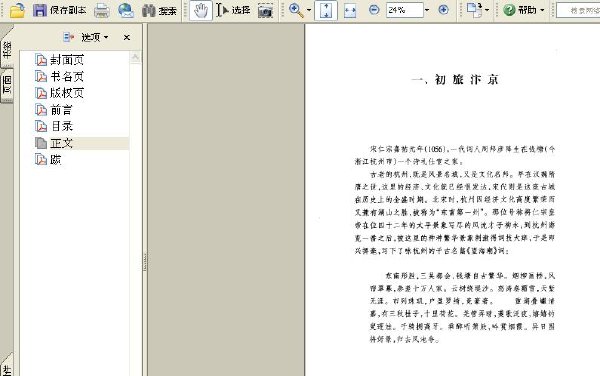The width and height of the screenshot is (600, 376).
Task: Select the magnifier Zoom In tool
Action: point(296,10)
